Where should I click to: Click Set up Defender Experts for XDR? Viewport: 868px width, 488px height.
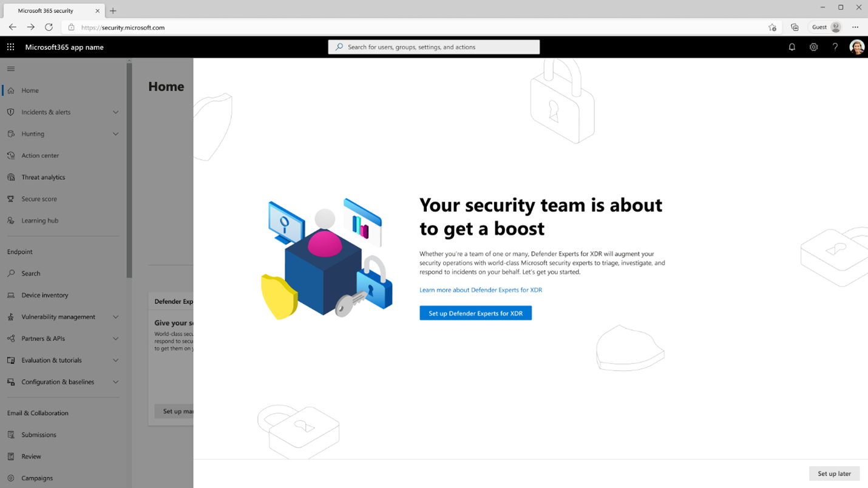pyautogui.click(x=475, y=313)
